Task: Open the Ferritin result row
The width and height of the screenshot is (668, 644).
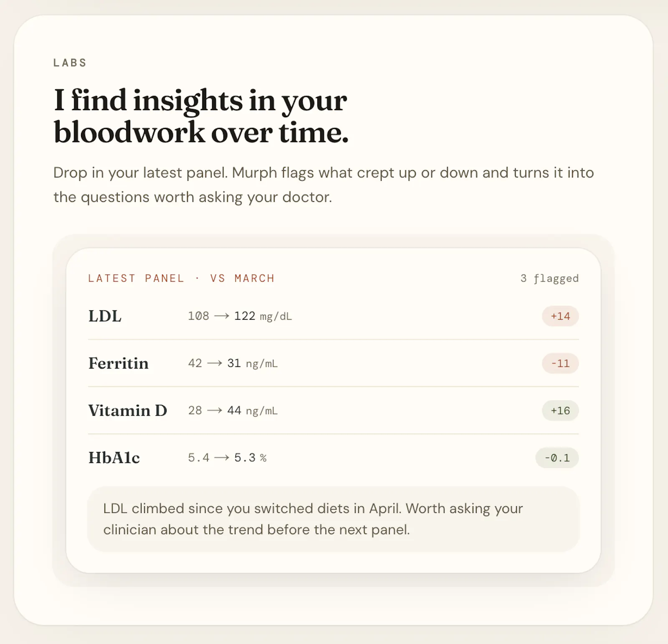Action: (x=333, y=363)
